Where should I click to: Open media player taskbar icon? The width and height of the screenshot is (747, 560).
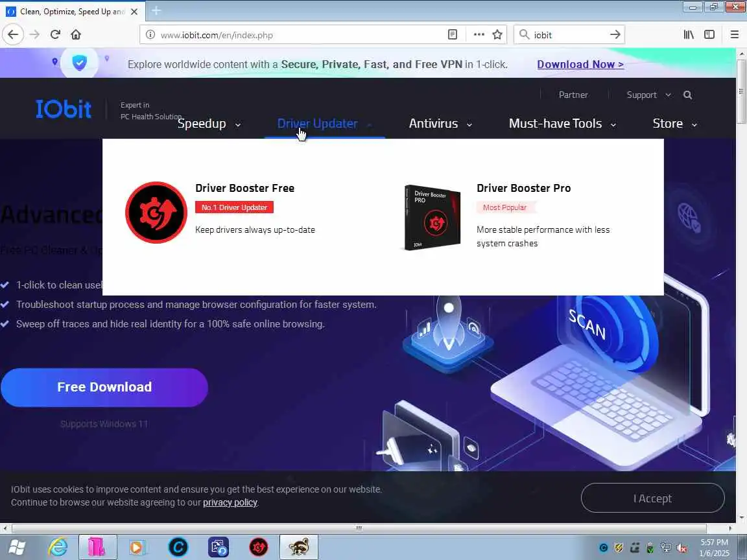click(137, 548)
